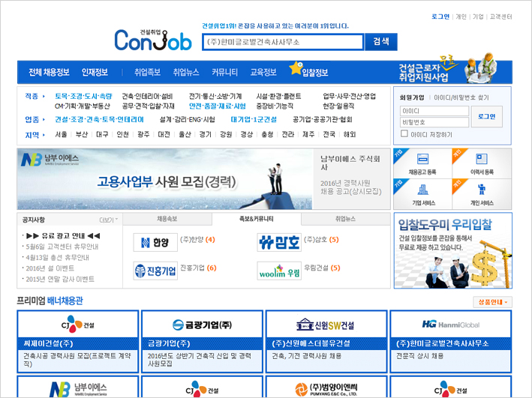Tick the 아이디 저장하기 checkbox
Screen dimensions: 532x398
404,133
